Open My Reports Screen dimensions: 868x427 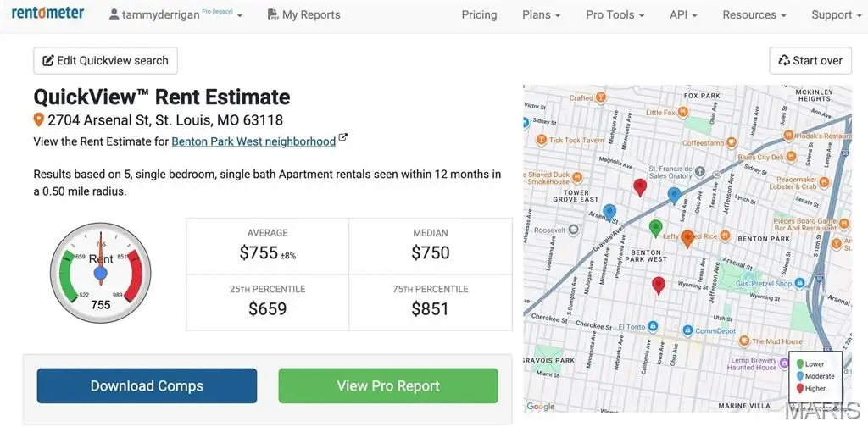tap(303, 15)
